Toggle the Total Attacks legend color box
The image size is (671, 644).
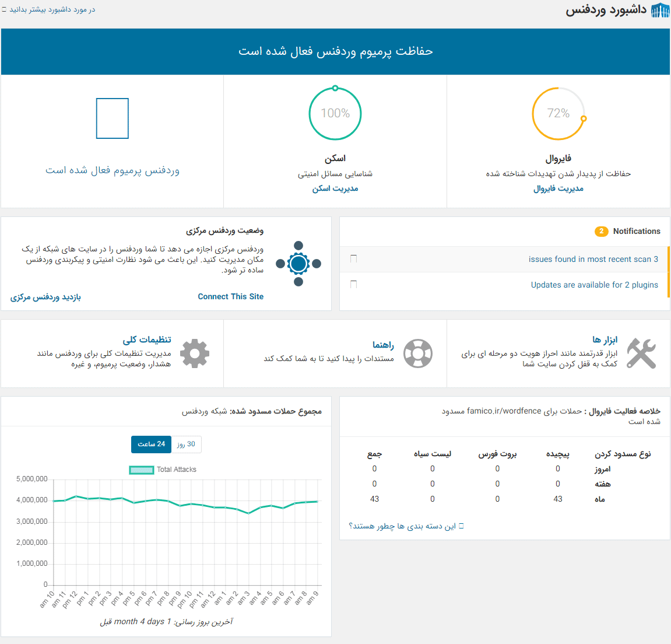[x=142, y=470]
